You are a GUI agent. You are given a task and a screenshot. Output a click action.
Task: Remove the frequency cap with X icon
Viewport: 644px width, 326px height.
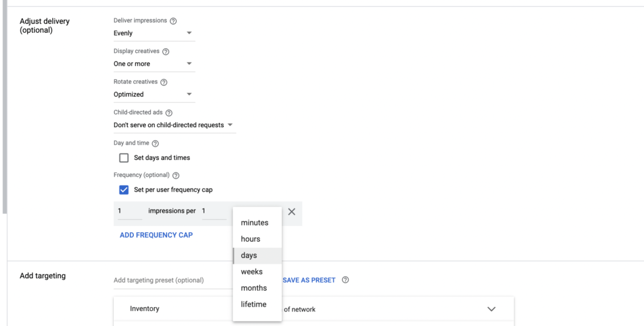coord(292,212)
